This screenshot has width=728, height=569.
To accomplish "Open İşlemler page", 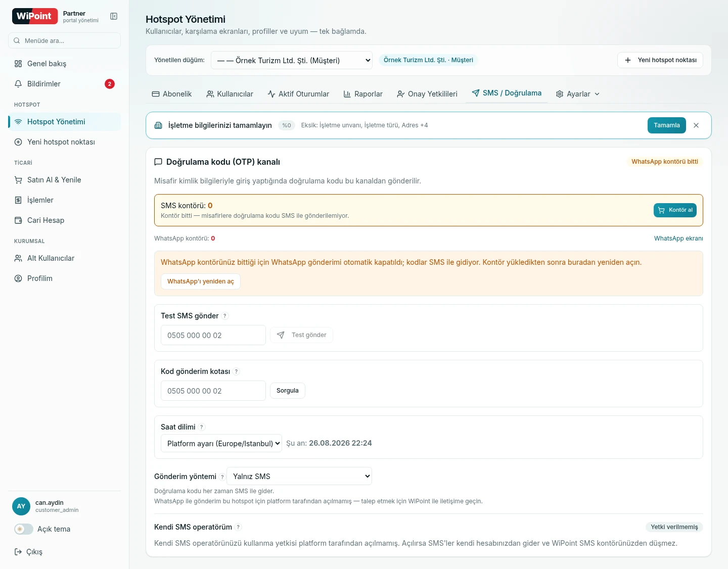I will 65,200.
